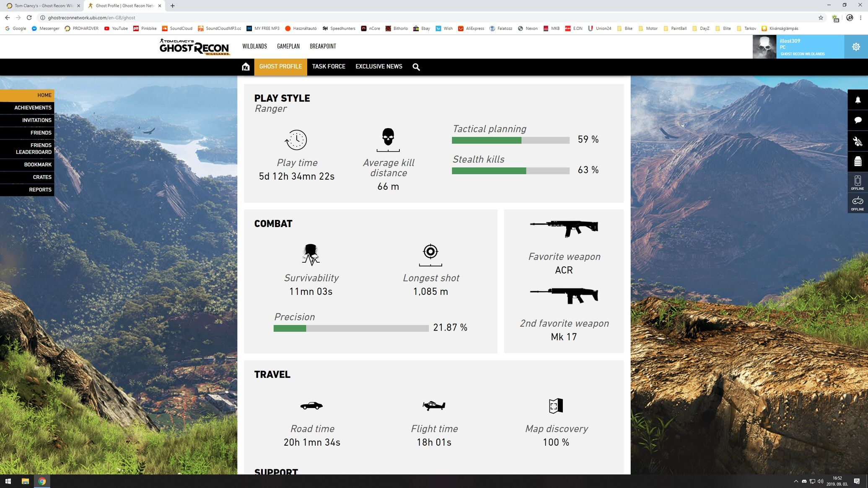Image resolution: width=868 pixels, height=488 pixels.
Task: Open Chrome's three-dot menu
Action: [860, 18]
